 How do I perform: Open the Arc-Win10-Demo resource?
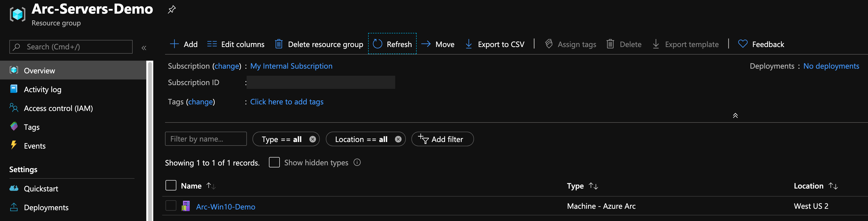pos(225,206)
